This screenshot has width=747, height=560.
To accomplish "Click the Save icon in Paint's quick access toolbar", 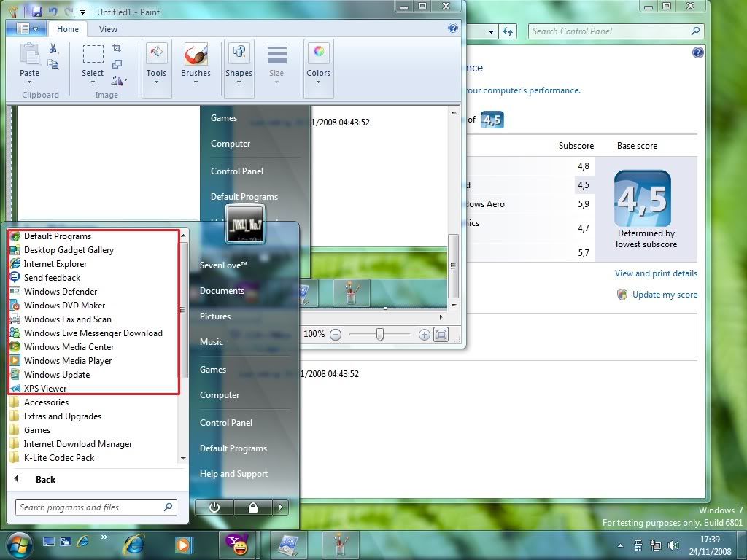I will 36,12.
